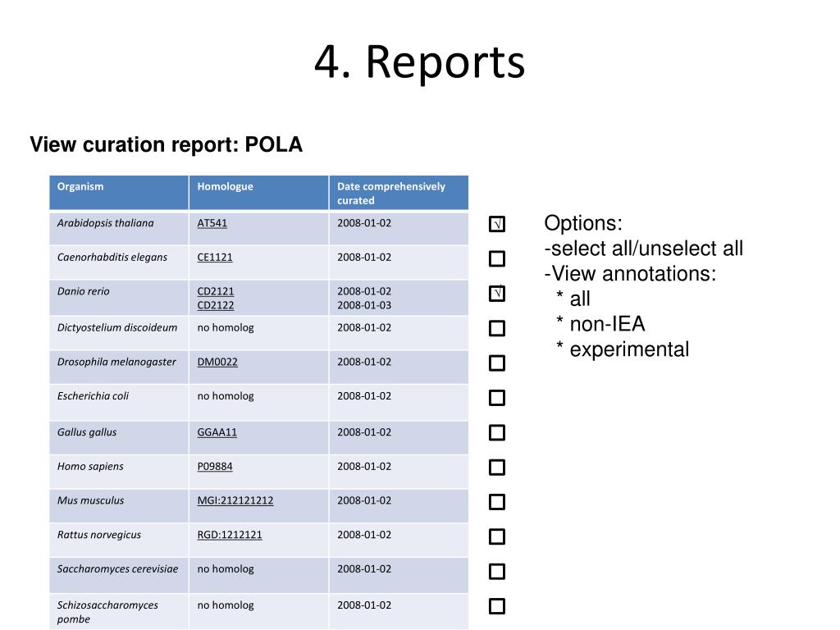Click the Date comprehensively curated header
This screenshot has height=630, width=840.
[x=399, y=192]
